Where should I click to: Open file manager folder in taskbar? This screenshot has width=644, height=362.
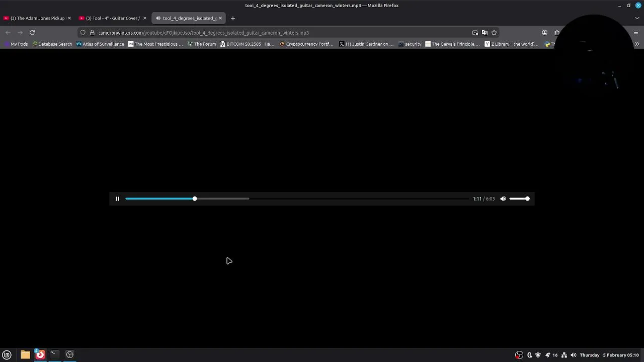25,355
